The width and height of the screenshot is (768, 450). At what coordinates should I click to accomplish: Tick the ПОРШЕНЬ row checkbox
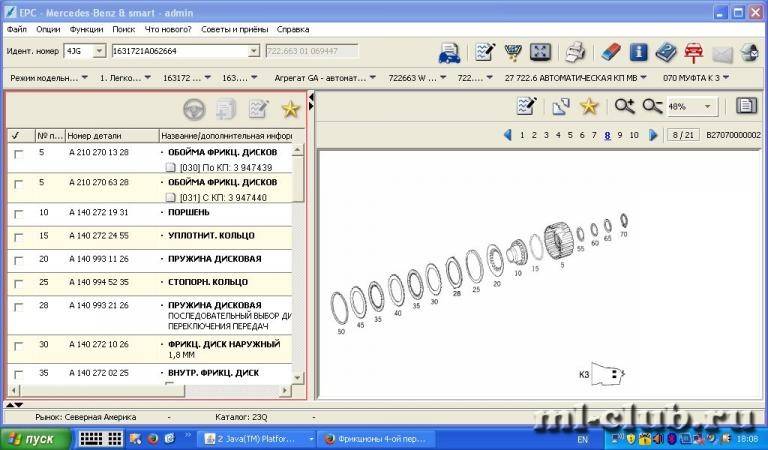pyautogui.click(x=19, y=214)
